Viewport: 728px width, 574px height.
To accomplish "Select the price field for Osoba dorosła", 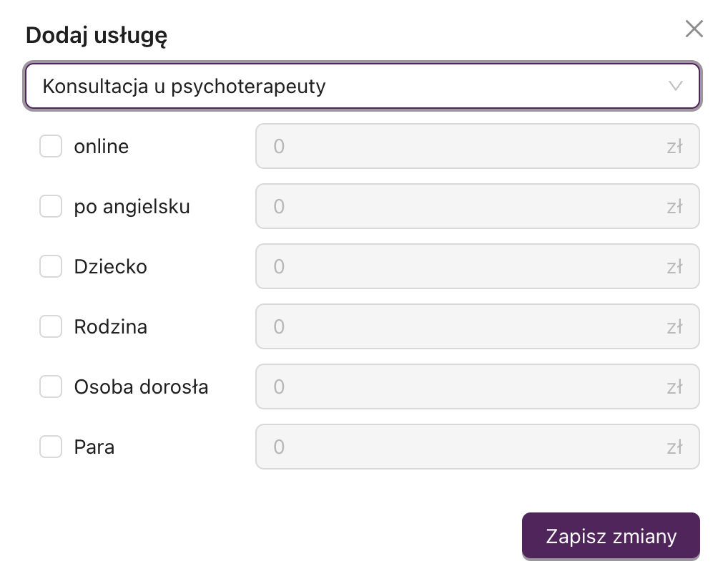I will 477,386.
